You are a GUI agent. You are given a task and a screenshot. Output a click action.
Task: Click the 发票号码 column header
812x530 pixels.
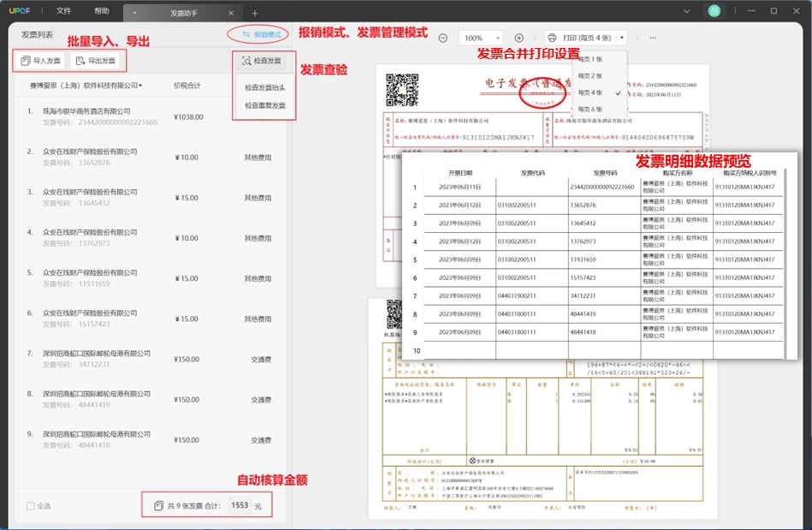pyautogui.click(x=605, y=173)
